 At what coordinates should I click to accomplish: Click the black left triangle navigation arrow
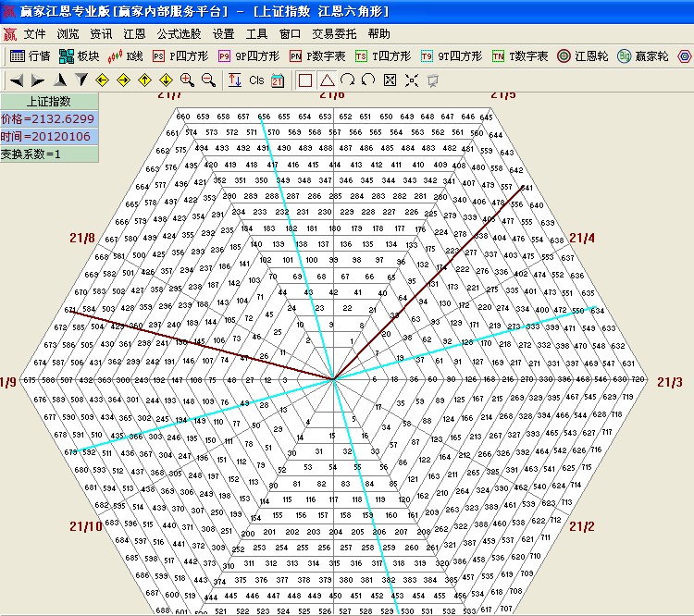[x=17, y=80]
